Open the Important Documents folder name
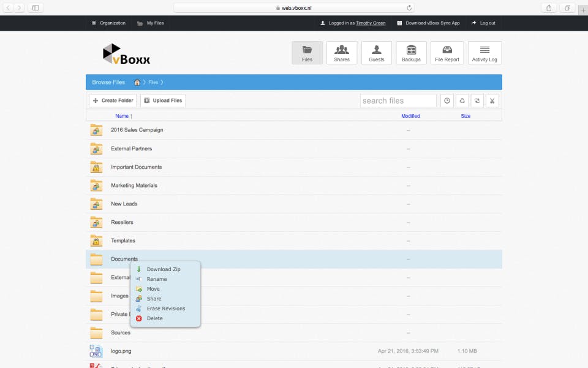Viewport: 588px width, 368px height. 136,167
